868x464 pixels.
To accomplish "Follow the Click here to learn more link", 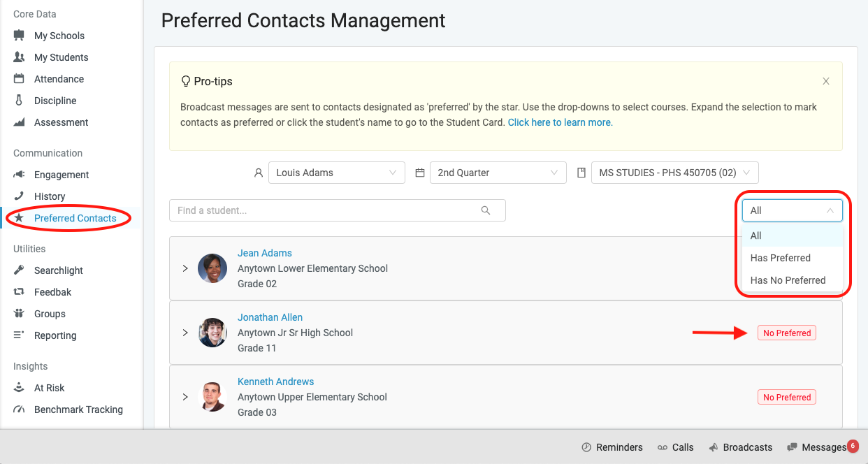I will click(x=560, y=122).
